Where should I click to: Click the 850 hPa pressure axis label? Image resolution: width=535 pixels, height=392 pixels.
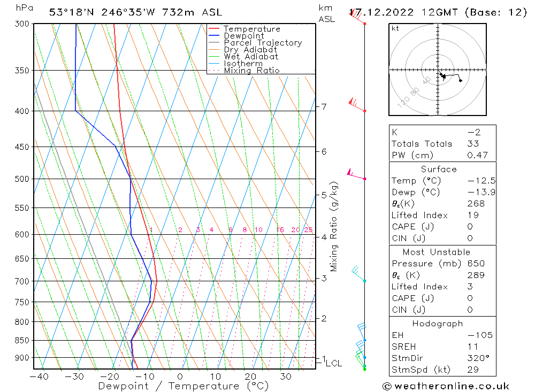[x=22, y=341]
